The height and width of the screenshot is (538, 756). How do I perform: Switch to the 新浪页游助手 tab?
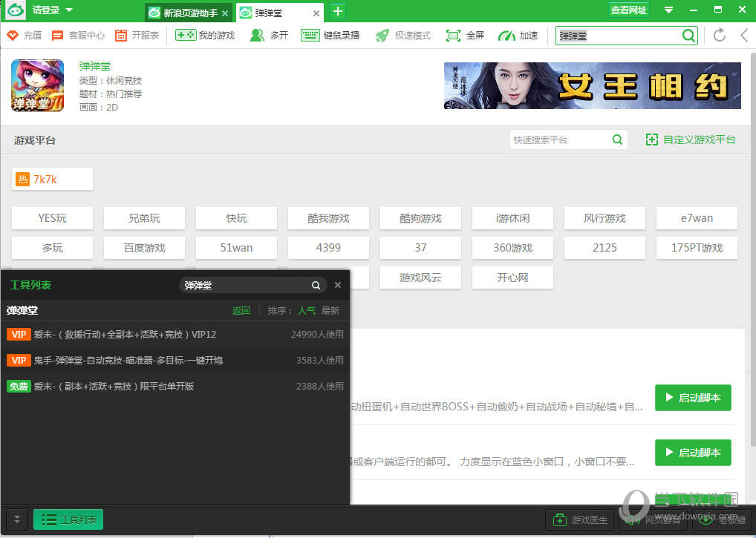click(x=186, y=12)
